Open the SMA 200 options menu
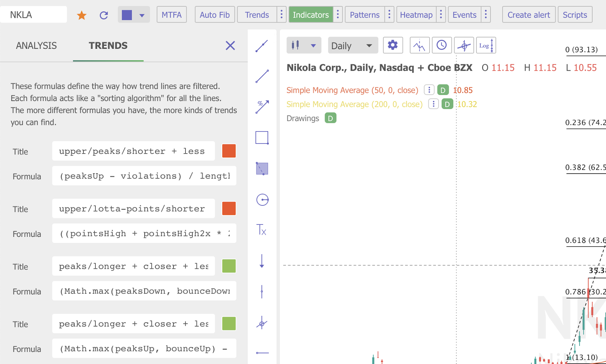 pyautogui.click(x=434, y=104)
